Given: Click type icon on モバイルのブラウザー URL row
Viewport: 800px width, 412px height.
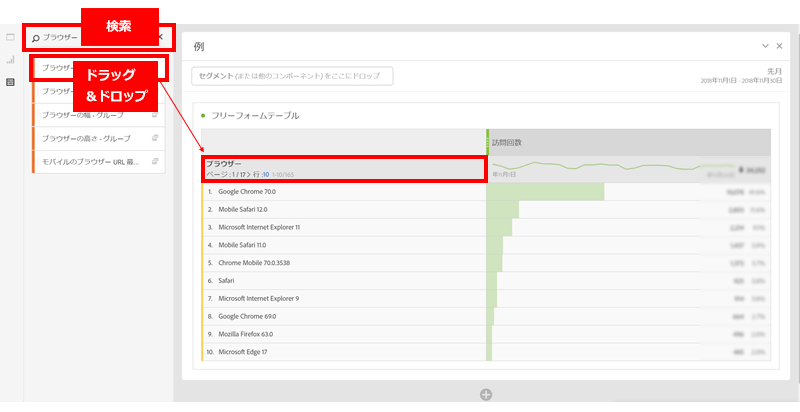Looking at the screenshot, I should [x=155, y=161].
